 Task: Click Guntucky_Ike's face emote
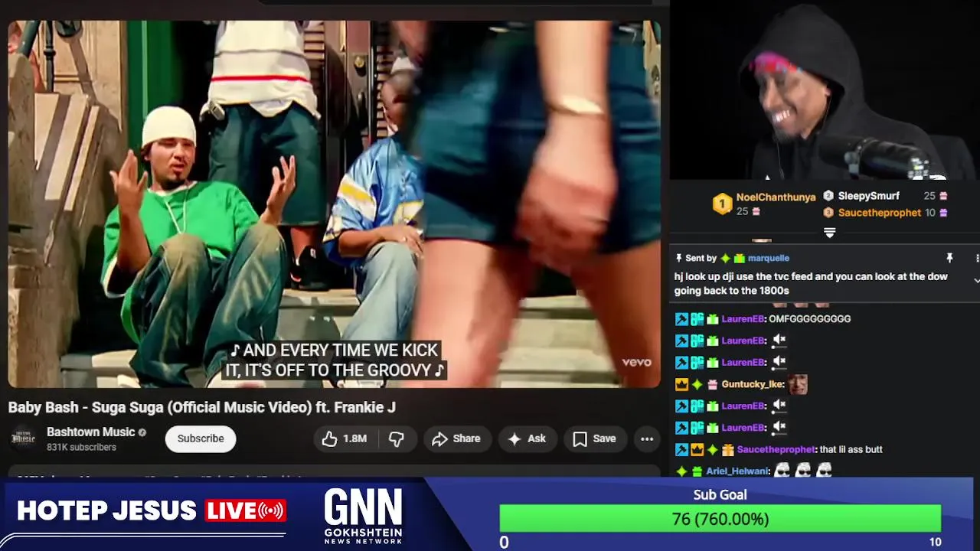coord(798,384)
